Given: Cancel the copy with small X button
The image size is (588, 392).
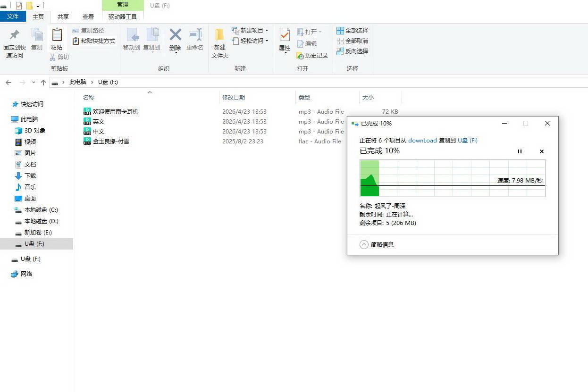Looking at the screenshot, I should click(541, 151).
